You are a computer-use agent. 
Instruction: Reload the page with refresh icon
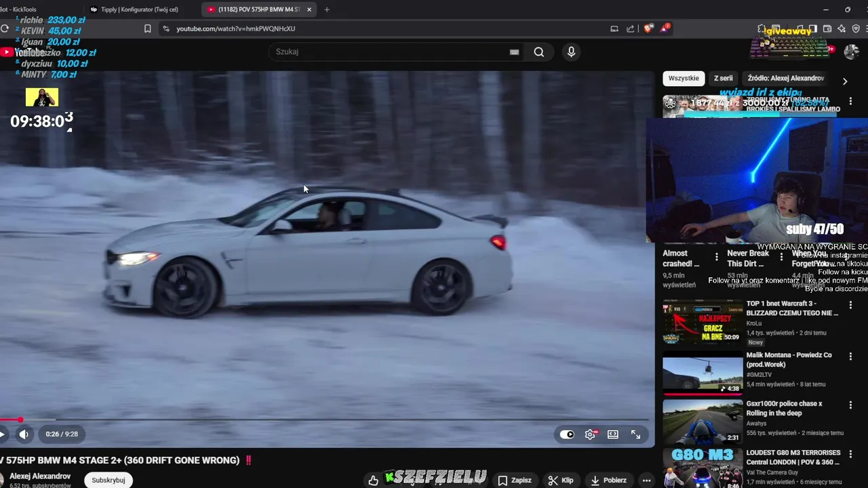pos(5,28)
